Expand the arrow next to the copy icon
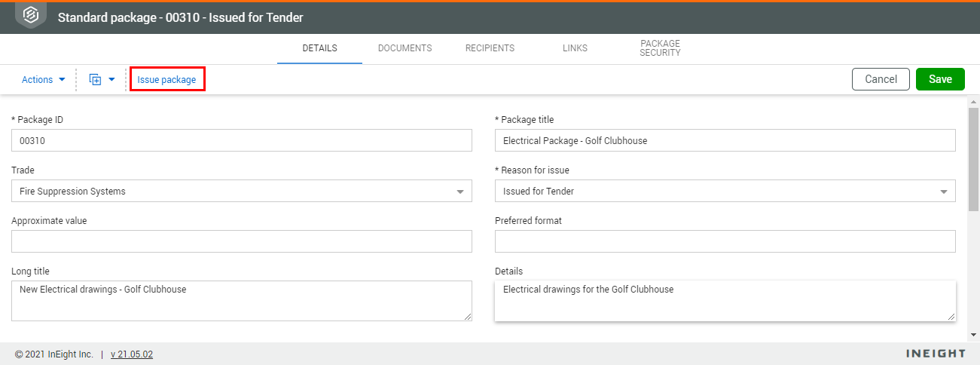The width and height of the screenshot is (980, 365). coord(111,79)
